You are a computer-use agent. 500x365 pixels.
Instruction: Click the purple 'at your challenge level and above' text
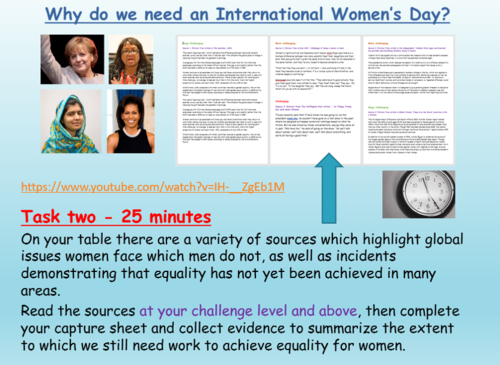pyautogui.click(x=248, y=311)
